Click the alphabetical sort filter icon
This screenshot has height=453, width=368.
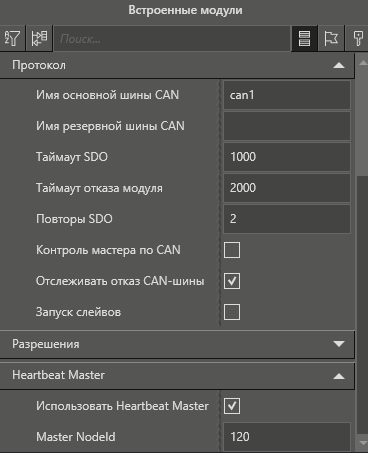12,38
